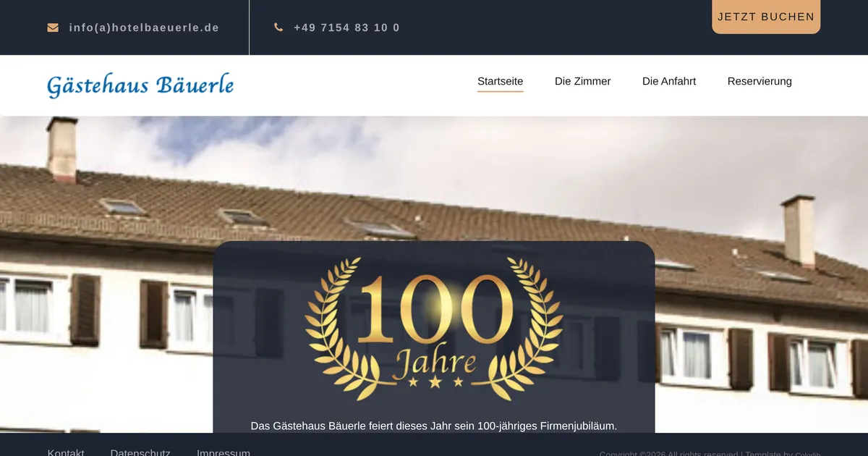Open the Die Zimmer menu item
Screen dimensions: 868x456
click(x=583, y=81)
